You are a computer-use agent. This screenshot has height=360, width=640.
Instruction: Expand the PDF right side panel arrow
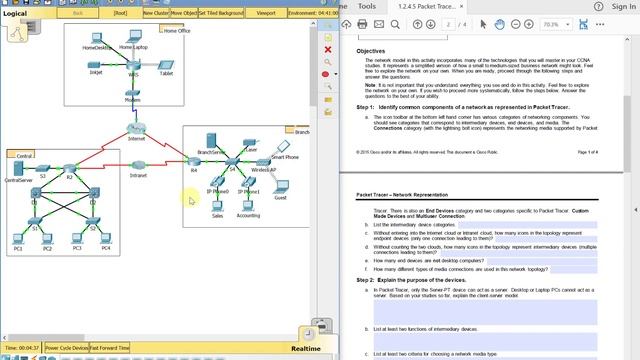pos(636,210)
